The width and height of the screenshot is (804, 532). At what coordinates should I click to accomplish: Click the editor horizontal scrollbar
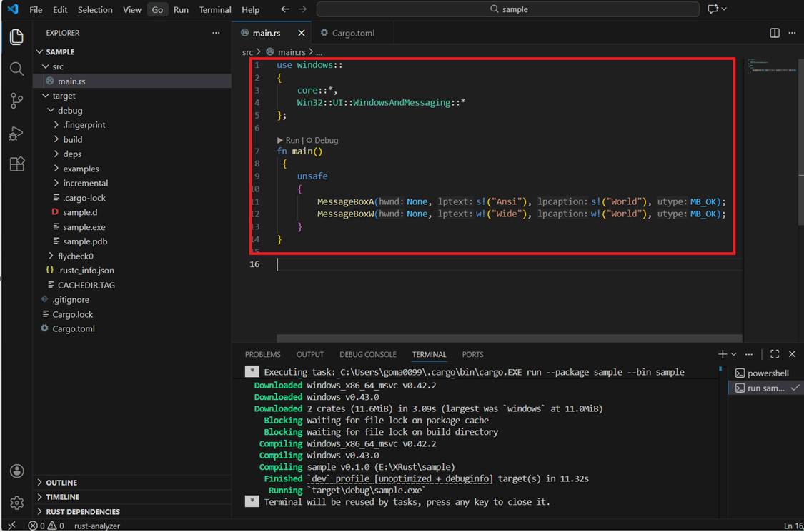click(x=509, y=338)
